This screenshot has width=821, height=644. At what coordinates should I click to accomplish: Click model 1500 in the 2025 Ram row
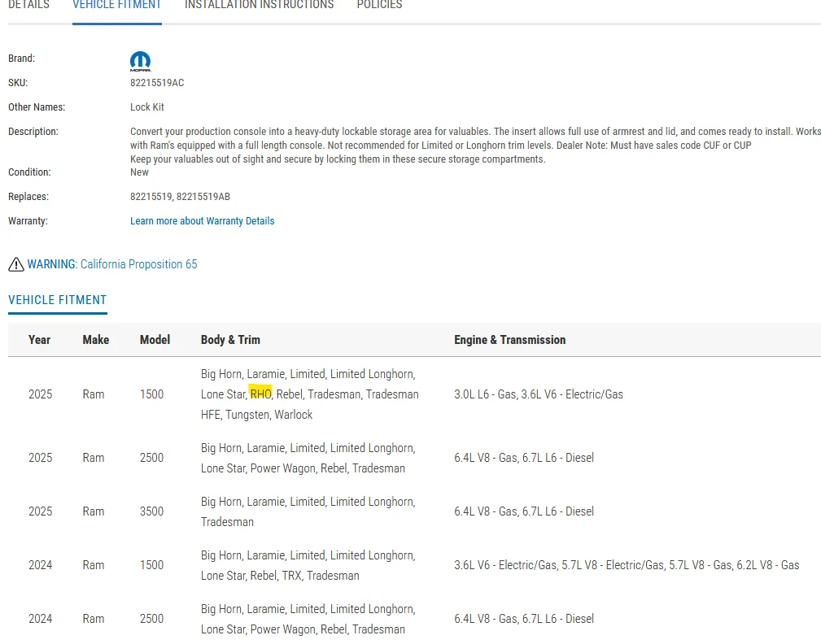pyautogui.click(x=152, y=394)
